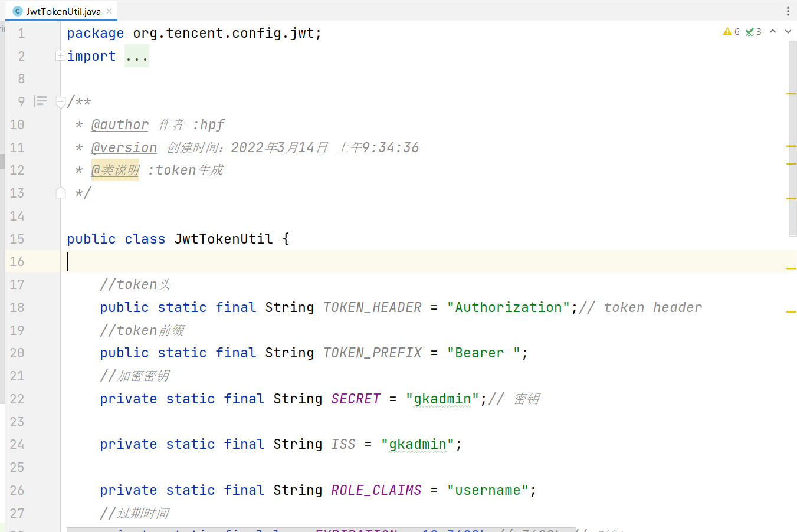The height and width of the screenshot is (532, 797).
Task: Click the yellow warnings indicator showing 6
Action: pyautogui.click(x=732, y=32)
